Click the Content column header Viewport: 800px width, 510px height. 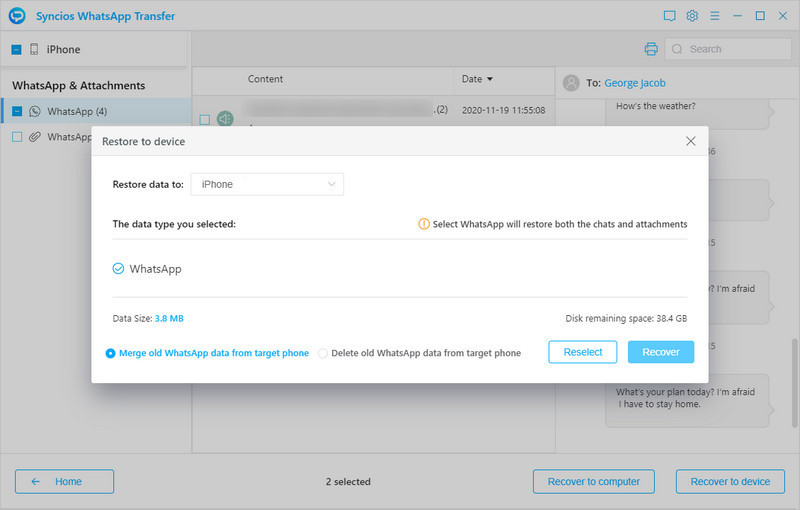265,79
